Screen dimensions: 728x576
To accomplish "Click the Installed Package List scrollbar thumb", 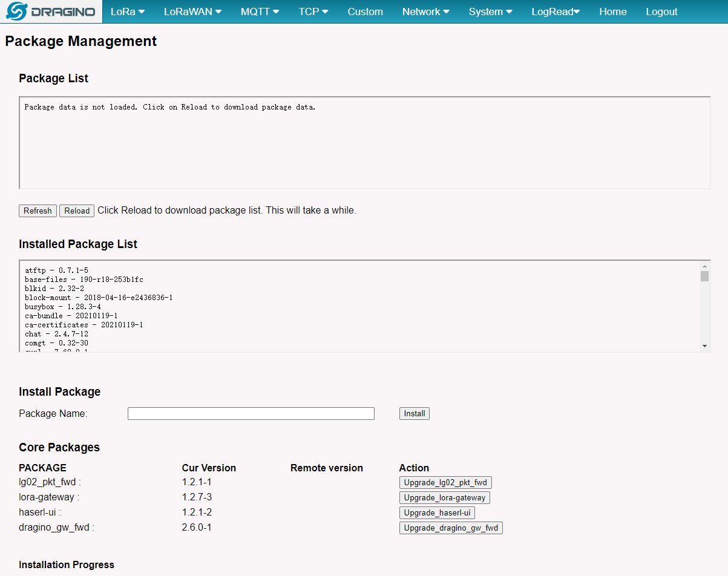I will [704, 277].
